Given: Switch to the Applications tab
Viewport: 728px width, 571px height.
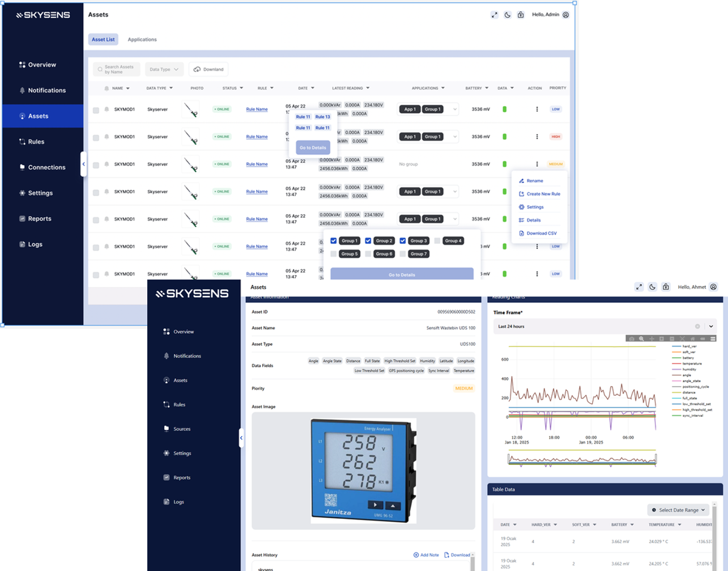Looking at the screenshot, I should pyautogui.click(x=142, y=40).
